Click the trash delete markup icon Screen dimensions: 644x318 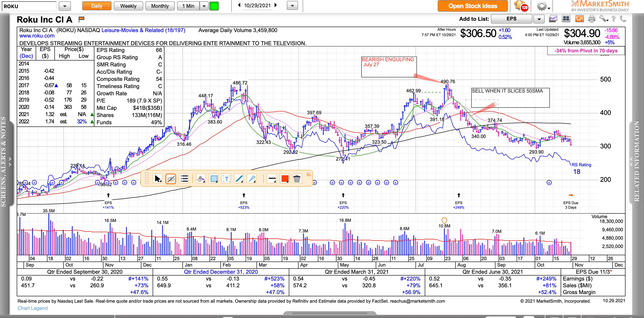click(297, 179)
